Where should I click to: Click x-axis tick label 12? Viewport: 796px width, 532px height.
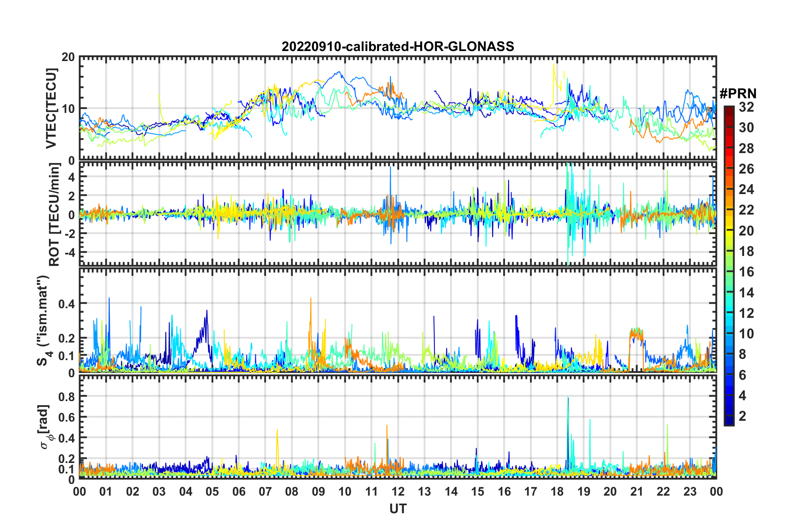tap(398, 491)
